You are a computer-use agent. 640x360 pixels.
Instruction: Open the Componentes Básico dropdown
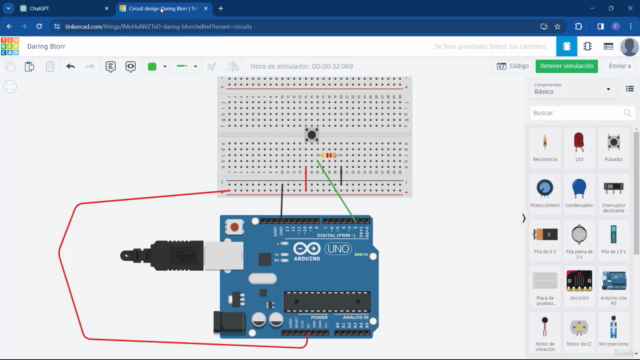[572, 89]
